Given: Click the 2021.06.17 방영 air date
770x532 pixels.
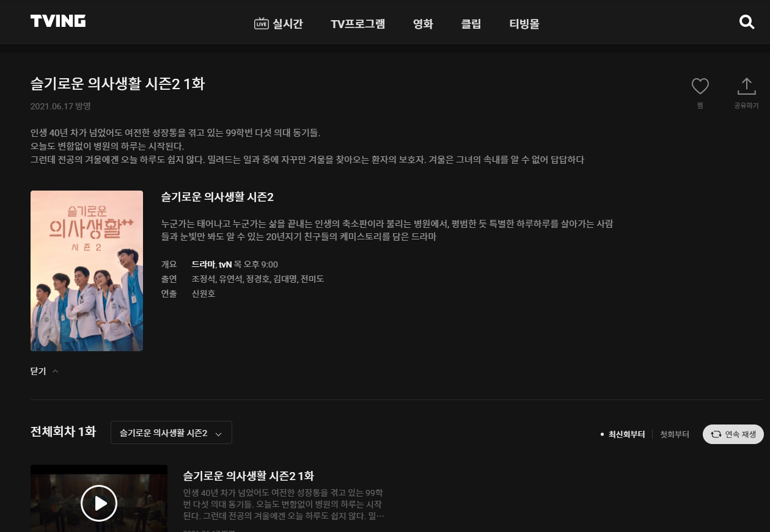Looking at the screenshot, I should tap(61, 106).
